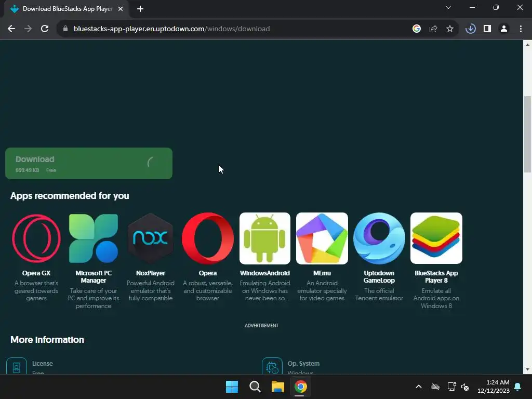Open the NoxPlayer title link
The width and height of the screenshot is (532, 399).
tap(150, 273)
